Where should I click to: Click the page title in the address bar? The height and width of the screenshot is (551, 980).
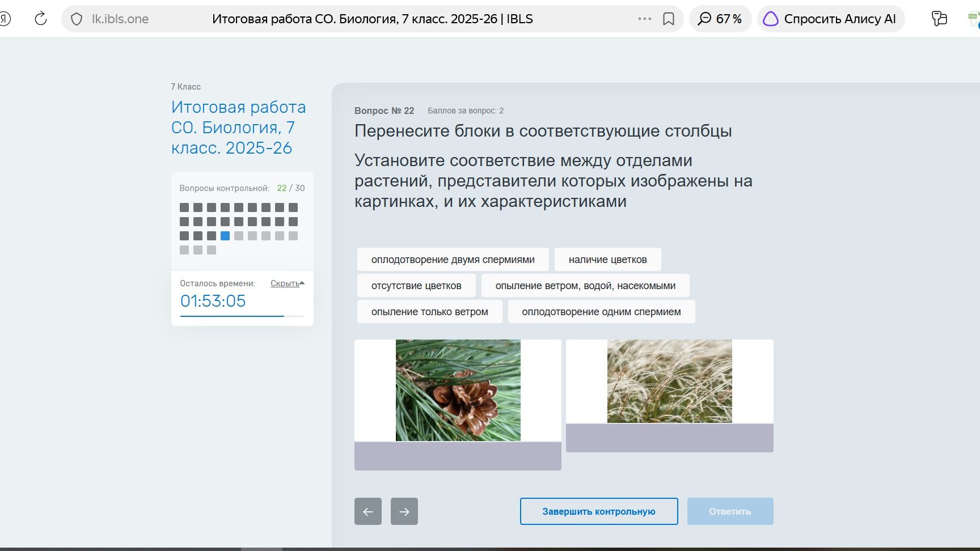pyautogui.click(x=373, y=19)
